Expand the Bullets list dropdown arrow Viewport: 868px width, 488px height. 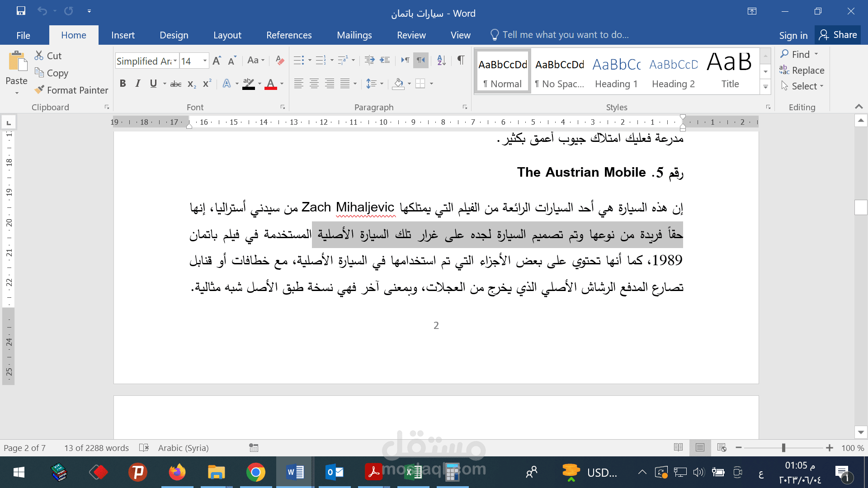point(310,60)
